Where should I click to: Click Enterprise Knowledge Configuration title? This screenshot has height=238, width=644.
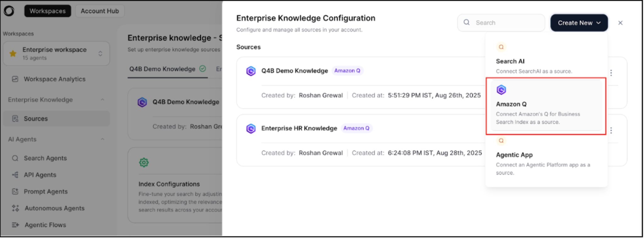[x=306, y=18]
